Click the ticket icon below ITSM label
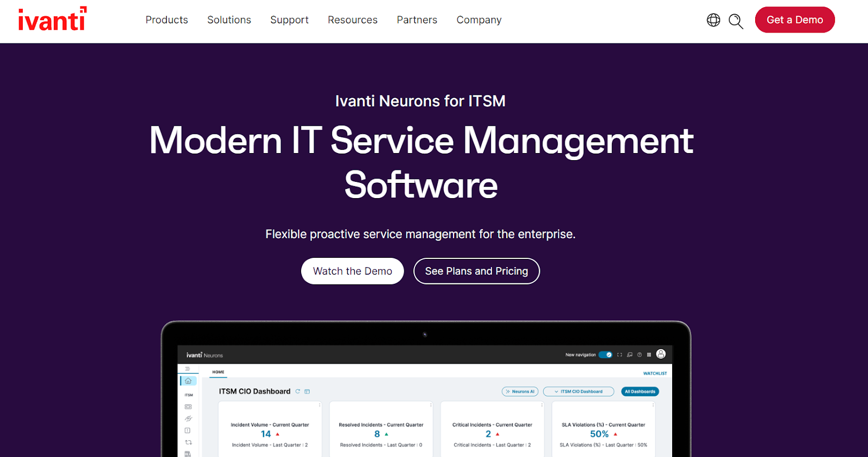 coord(188,407)
